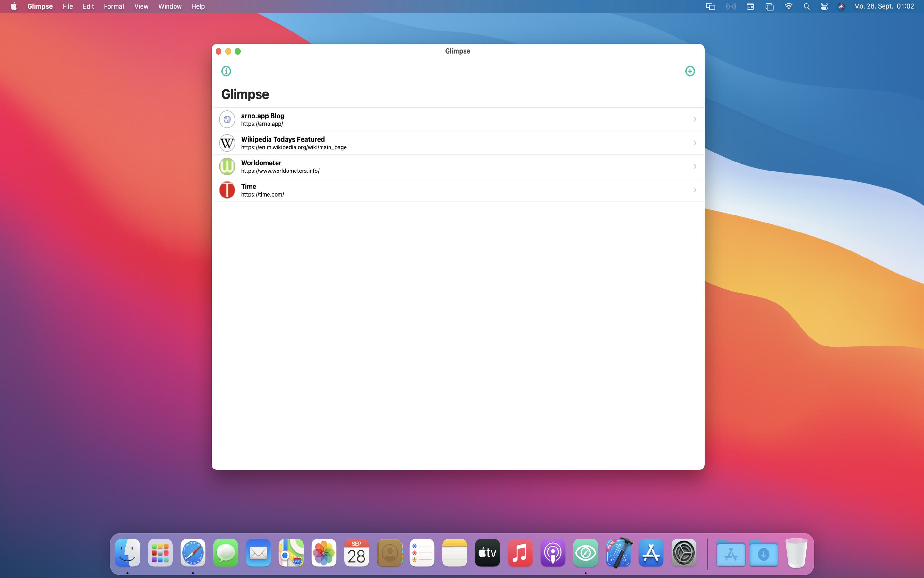Click the Worldometer green site icon

tap(227, 166)
